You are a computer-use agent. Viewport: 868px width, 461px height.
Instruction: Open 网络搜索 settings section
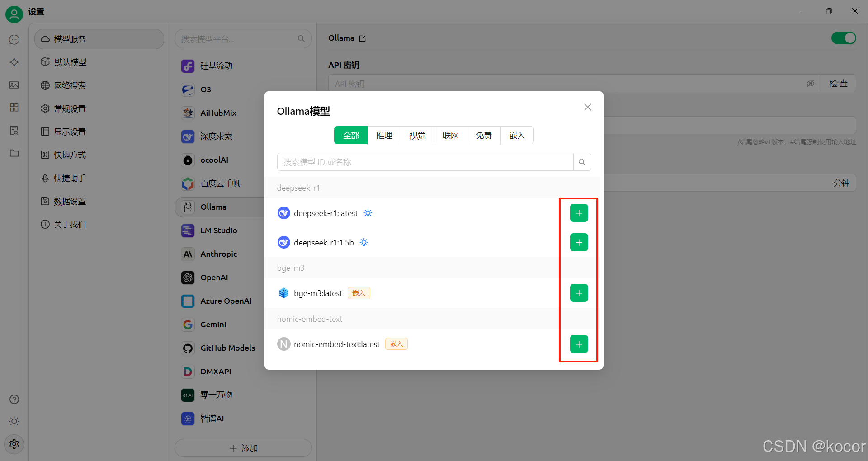coord(99,85)
